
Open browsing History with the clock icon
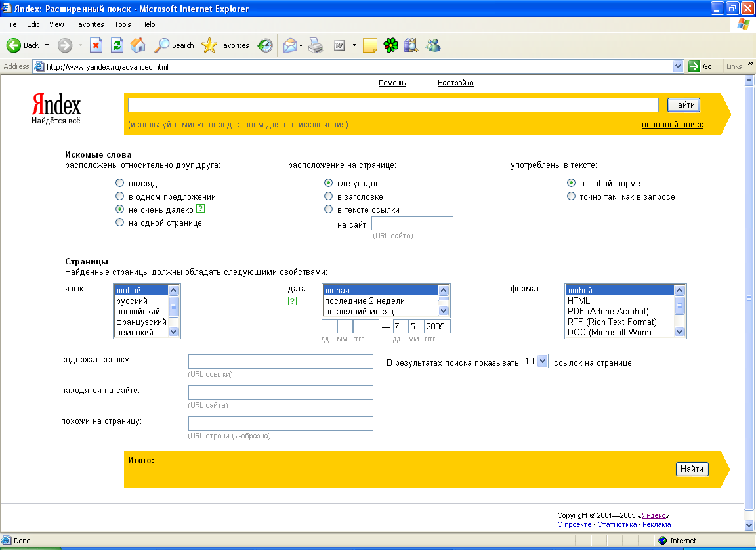tap(265, 45)
